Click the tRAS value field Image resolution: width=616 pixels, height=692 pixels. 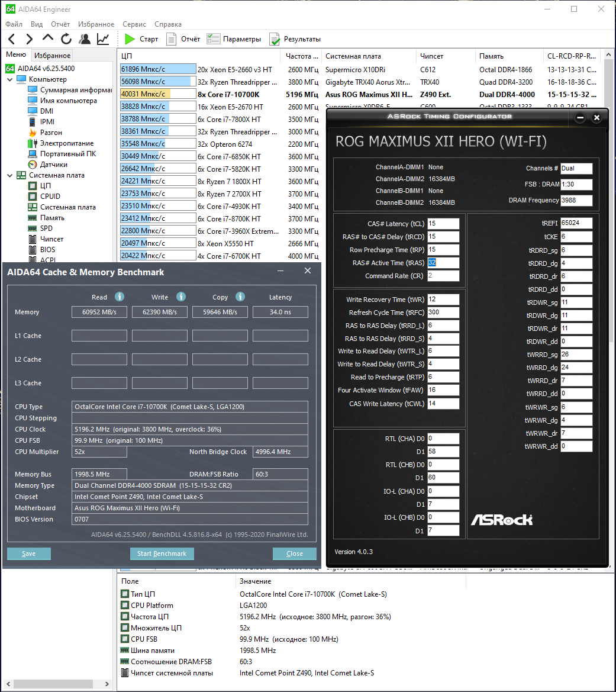click(443, 263)
